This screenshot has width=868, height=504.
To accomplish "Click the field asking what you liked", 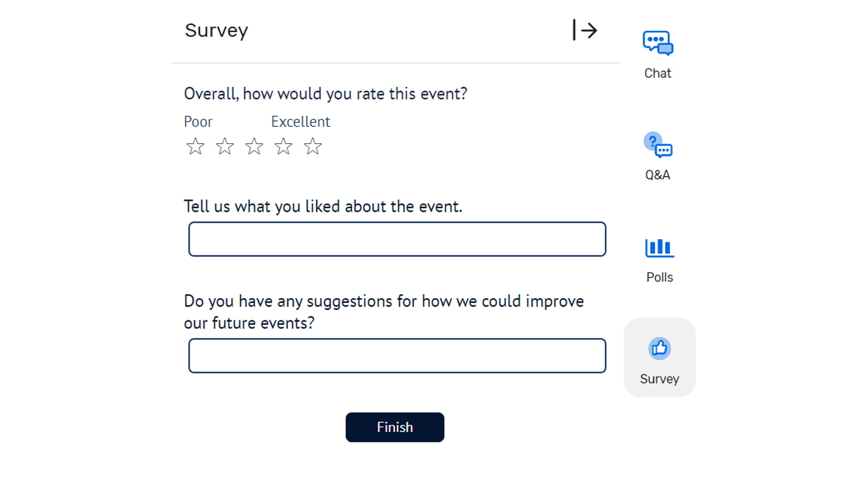I will [x=396, y=239].
